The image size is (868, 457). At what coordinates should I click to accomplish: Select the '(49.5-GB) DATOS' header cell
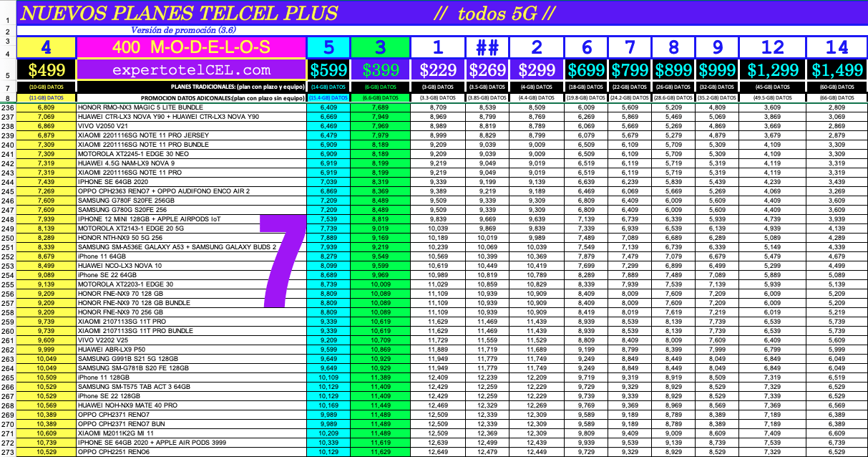tap(773, 97)
